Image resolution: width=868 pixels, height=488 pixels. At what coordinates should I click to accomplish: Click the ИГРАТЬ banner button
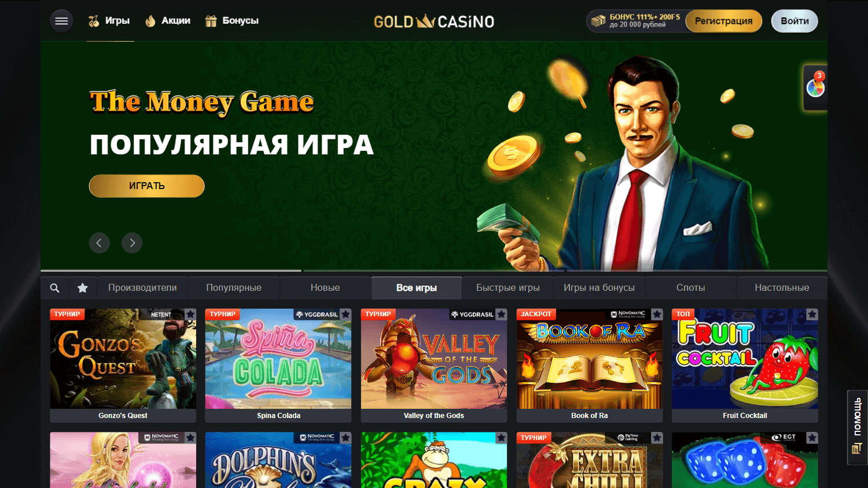point(147,186)
